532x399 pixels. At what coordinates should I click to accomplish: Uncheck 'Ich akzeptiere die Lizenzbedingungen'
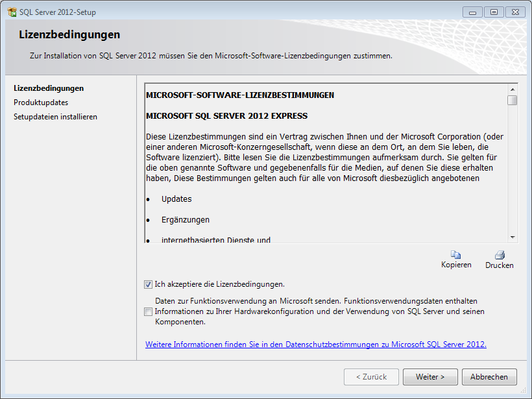149,284
